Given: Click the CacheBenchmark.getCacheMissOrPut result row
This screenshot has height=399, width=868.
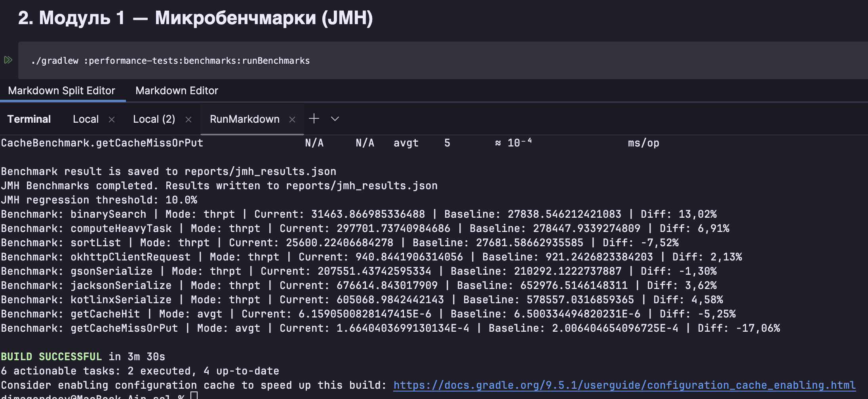Looking at the screenshot, I should [x=330, y=143].
